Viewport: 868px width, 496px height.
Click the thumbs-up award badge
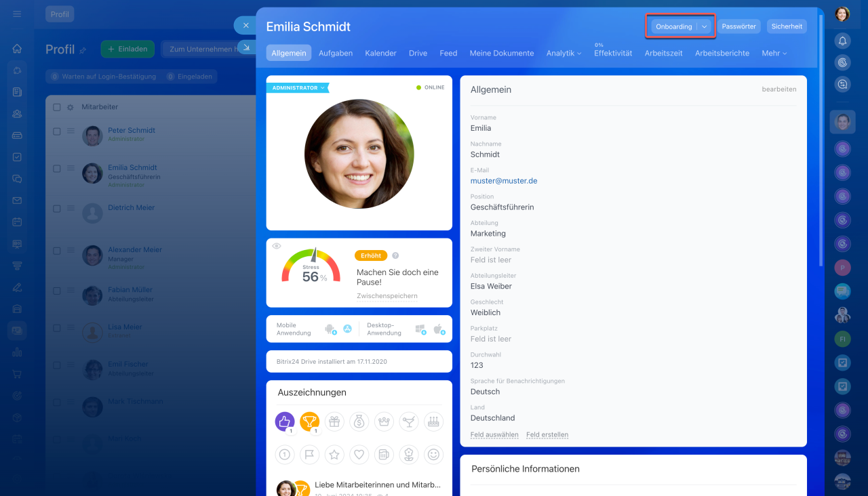(284, 421)
